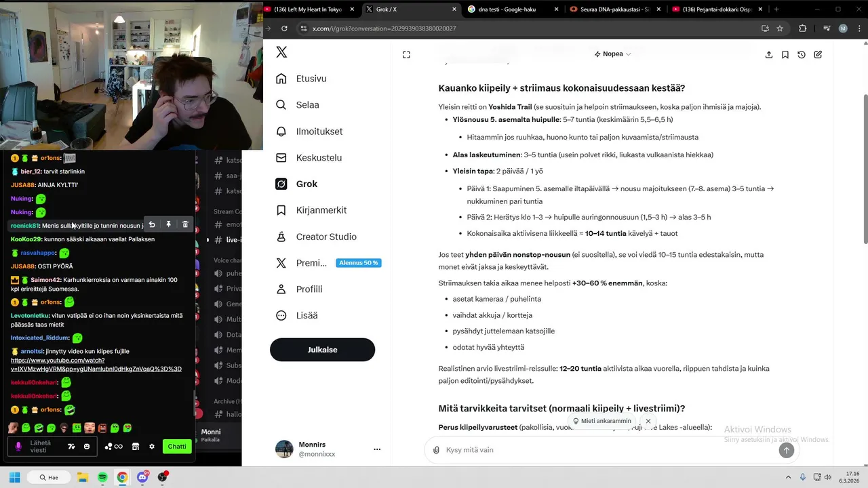This screenshot has height=488, width=868.
Task: Bookmark this page with star icon
Action: click(x=780, y=28)
